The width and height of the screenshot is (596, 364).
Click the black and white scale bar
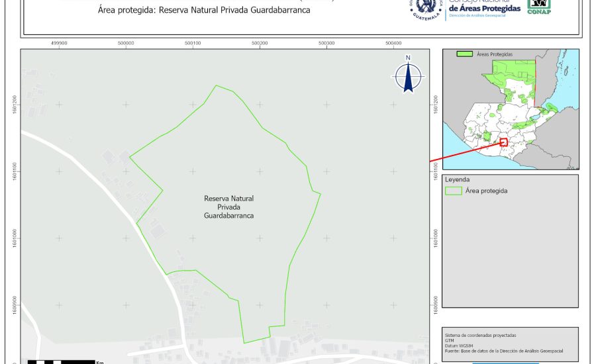[x=61, y=361]
